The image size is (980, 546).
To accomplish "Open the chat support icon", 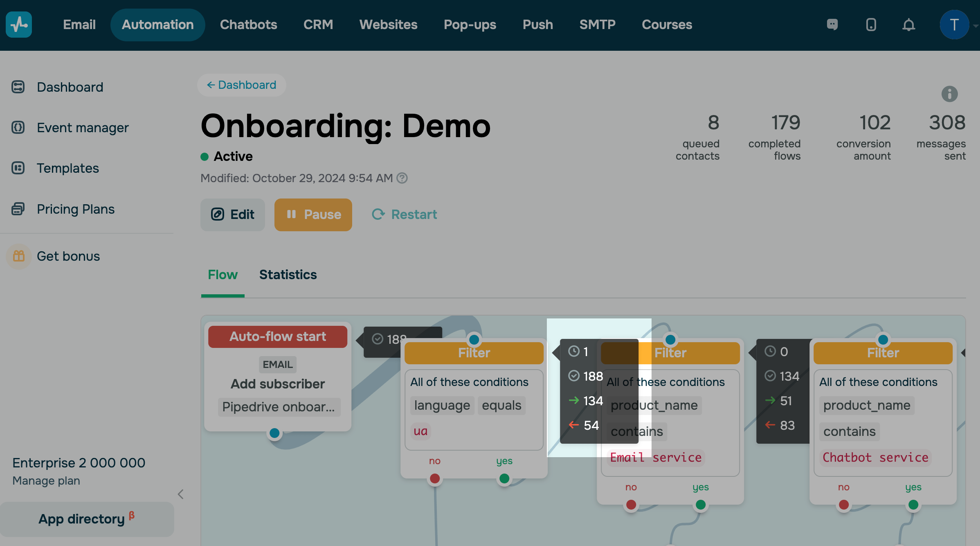I will (x=832, y=25).
